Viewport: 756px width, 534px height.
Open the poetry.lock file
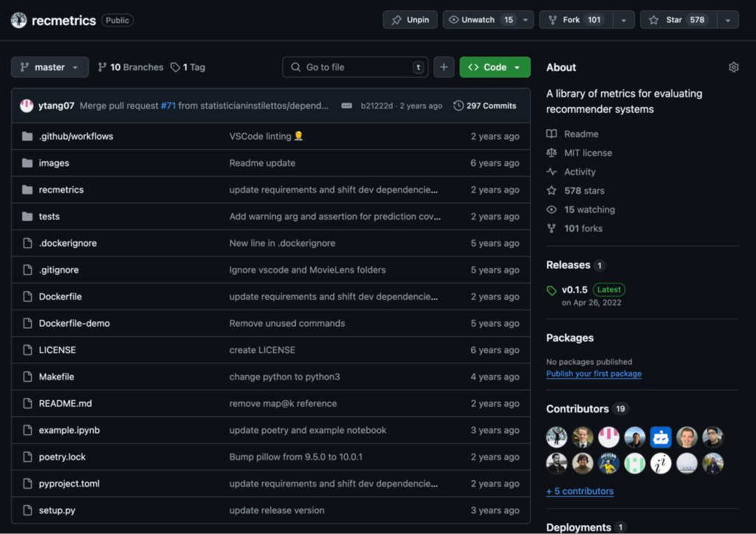point(62,457)
